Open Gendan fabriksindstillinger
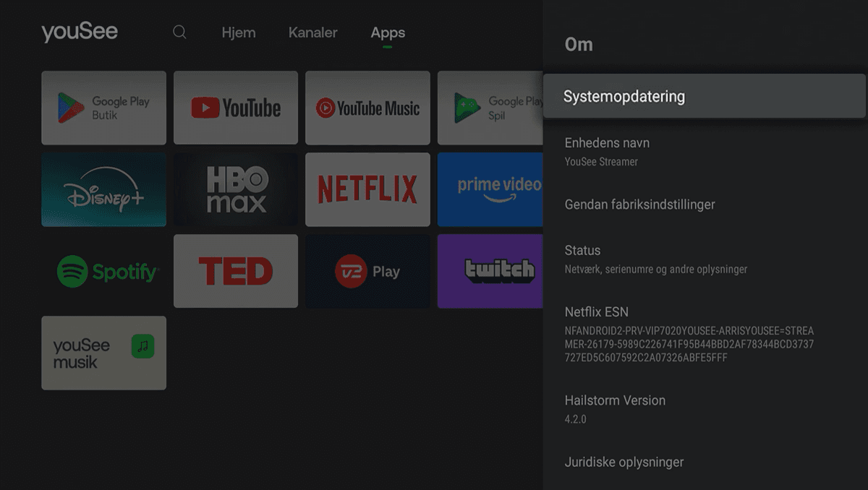868x490 pixels. (640, 205)
